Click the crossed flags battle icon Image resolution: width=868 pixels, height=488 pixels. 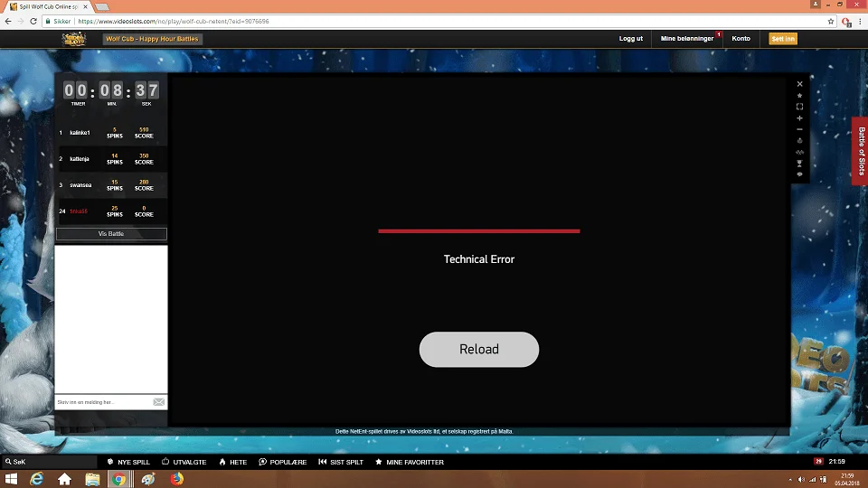click(799, 152)
